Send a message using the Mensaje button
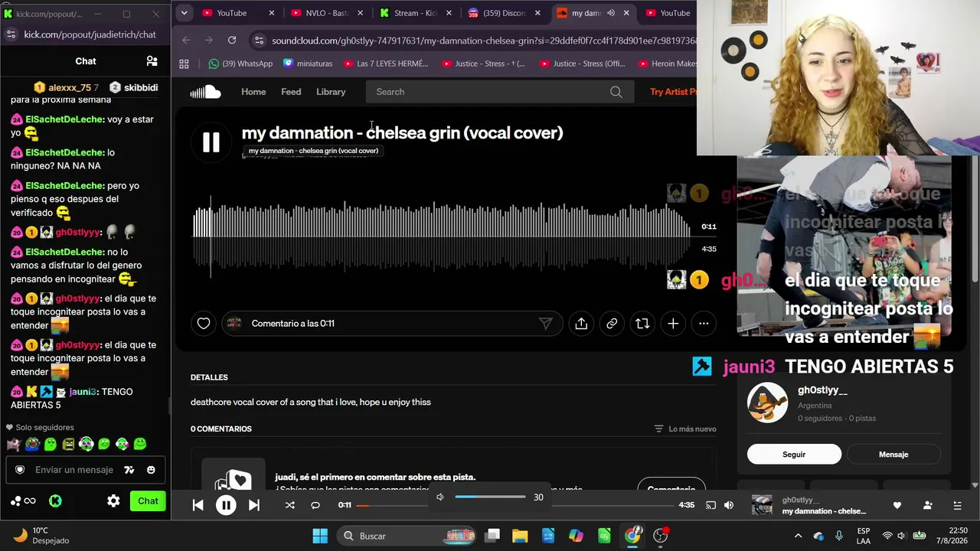The width and height of the screenshot is (980, 551). coord(893,455)
